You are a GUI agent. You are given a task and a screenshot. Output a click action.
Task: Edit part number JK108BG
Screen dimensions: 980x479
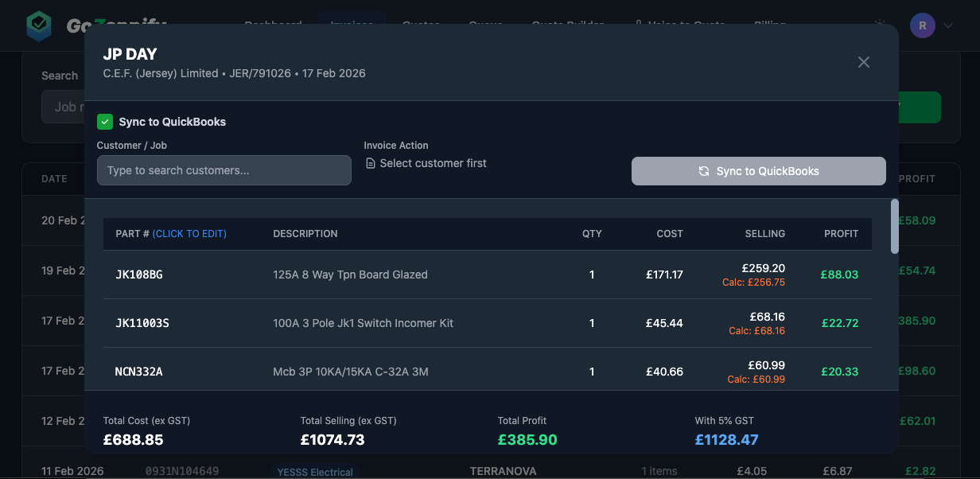139,275
